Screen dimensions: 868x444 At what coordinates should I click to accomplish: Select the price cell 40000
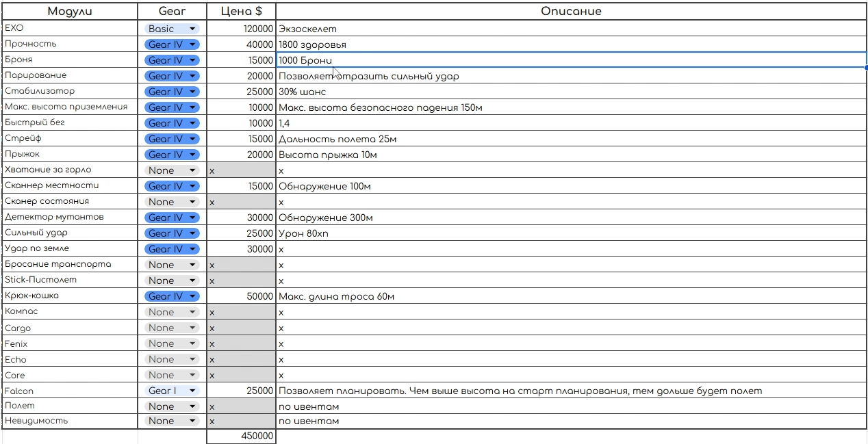[x=241, y=44]
